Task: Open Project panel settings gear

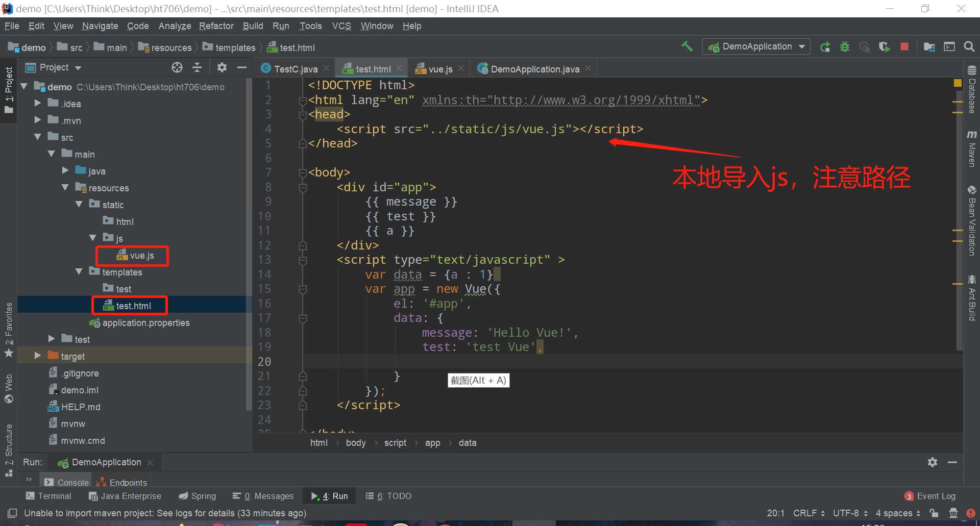Action: click(x=222, y=67)
